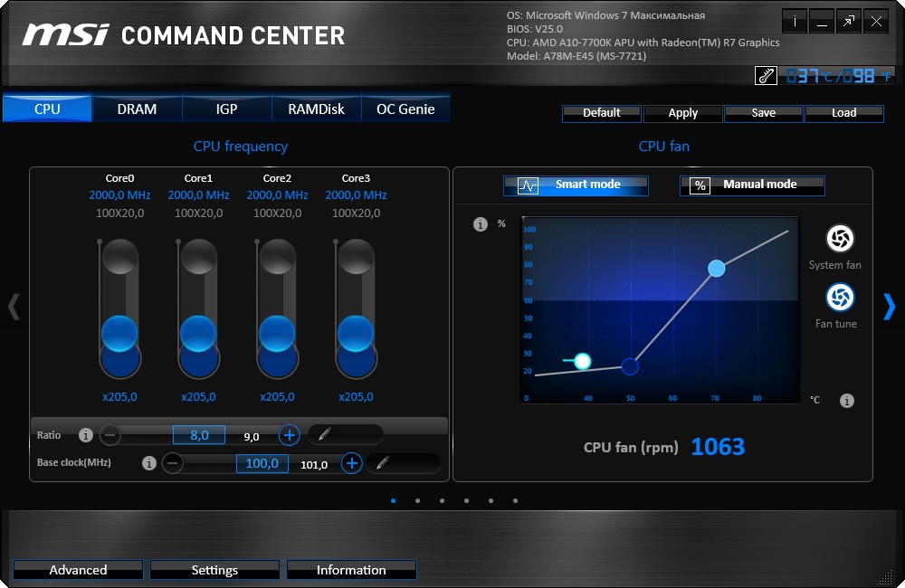Click the Base clock value field 100,0
The width and height of the screenshot is (905, 588).
point(262,463)
